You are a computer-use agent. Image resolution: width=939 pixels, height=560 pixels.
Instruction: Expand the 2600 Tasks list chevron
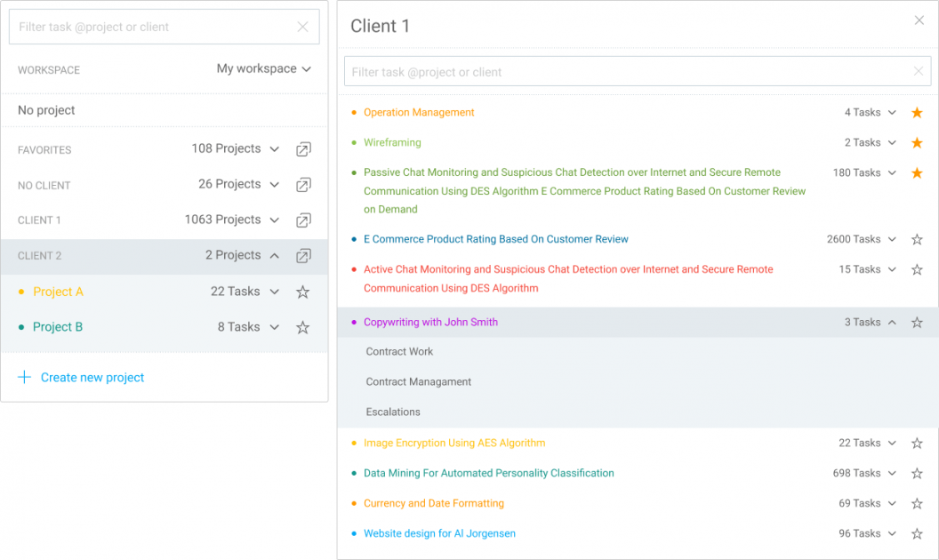[892, 239]
